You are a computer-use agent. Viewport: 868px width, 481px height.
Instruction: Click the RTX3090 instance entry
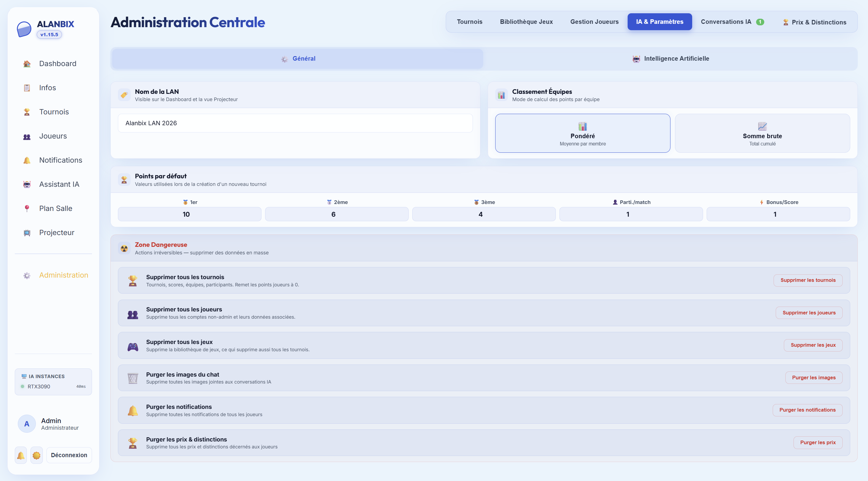(x=53, y=387)
